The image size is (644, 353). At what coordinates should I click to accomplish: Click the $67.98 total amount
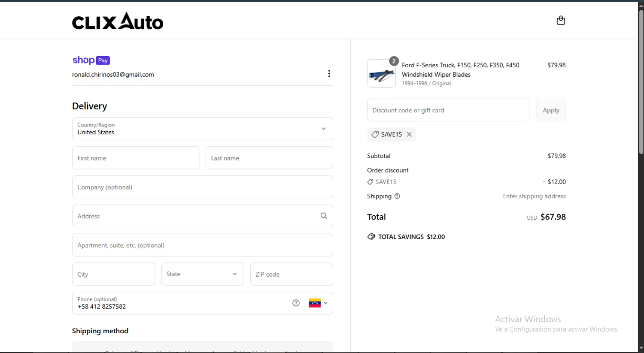click(x=553, y=217)
